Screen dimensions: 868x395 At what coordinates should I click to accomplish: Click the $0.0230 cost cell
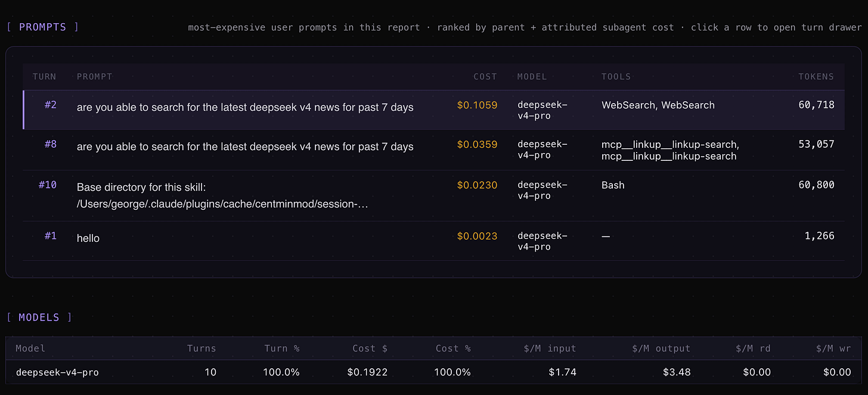pos(477,185)
